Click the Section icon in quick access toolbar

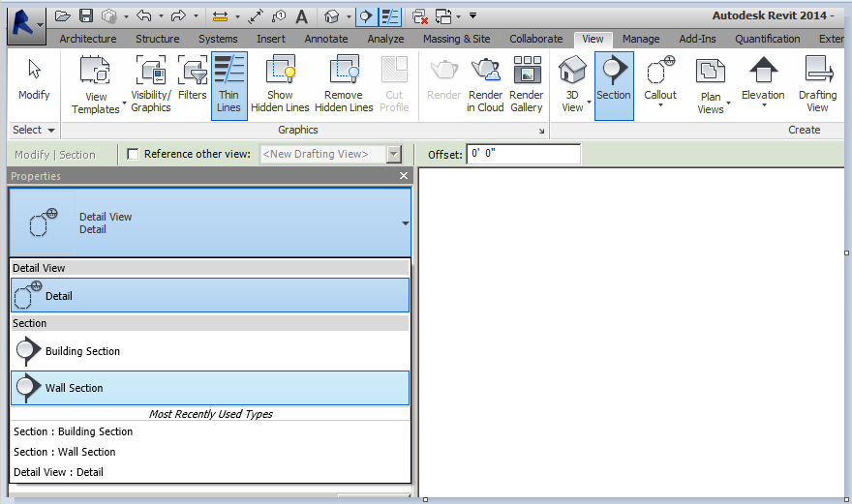[x=366, y=16]
